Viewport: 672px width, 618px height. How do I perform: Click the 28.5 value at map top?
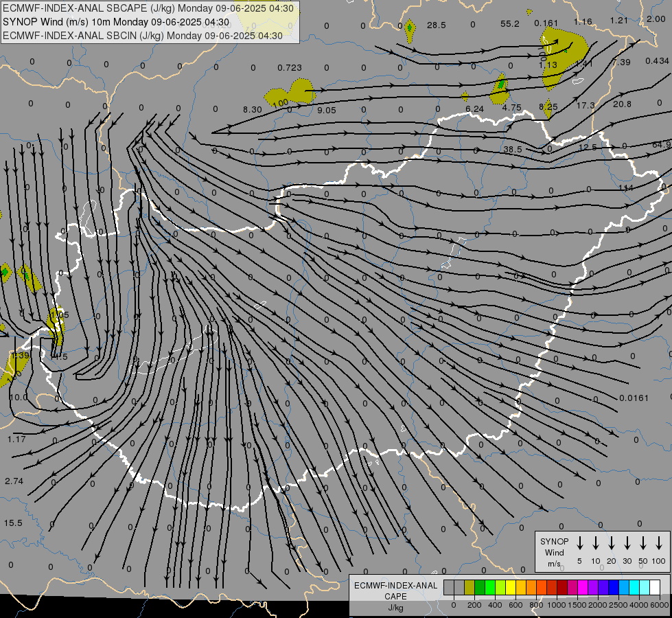(x=437, y=25)
